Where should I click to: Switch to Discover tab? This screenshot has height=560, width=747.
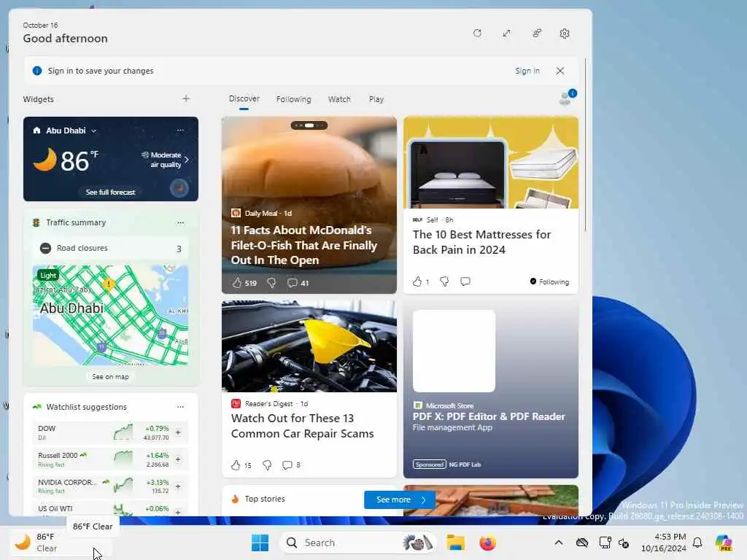[x=244, y=98]
